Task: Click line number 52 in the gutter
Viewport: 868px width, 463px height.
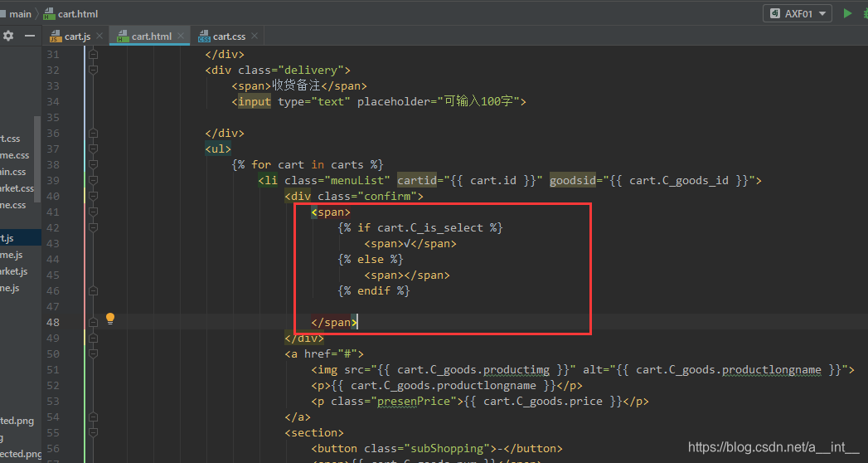Action: pos(52,386)
